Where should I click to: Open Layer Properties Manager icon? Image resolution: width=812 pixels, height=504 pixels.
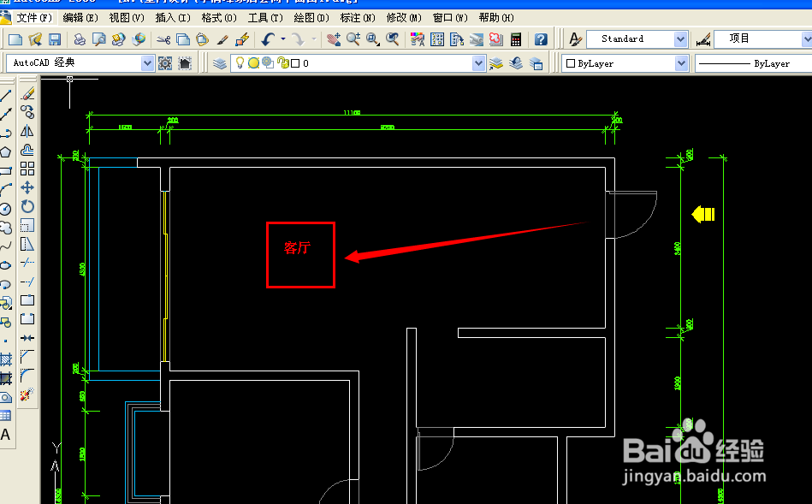[220, 63]
